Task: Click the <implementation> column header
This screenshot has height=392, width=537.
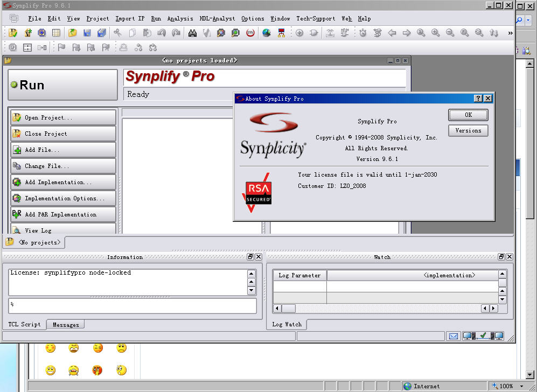Action: click(413, 275)
